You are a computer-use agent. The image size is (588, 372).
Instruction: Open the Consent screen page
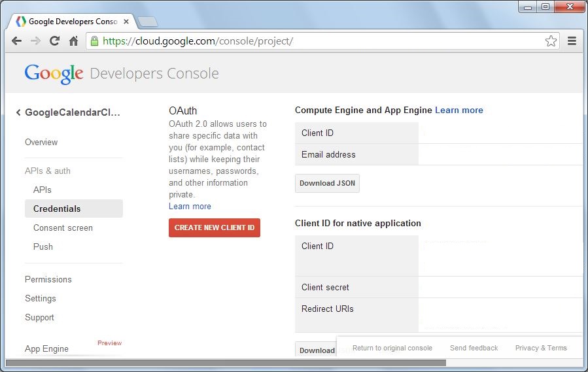pyautogui.click(x=63, y=228)
